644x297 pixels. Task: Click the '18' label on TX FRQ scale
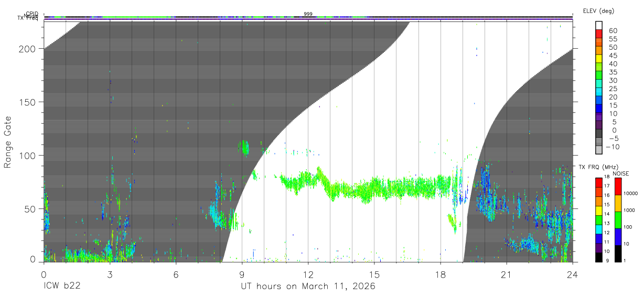(x=607, y=177)
